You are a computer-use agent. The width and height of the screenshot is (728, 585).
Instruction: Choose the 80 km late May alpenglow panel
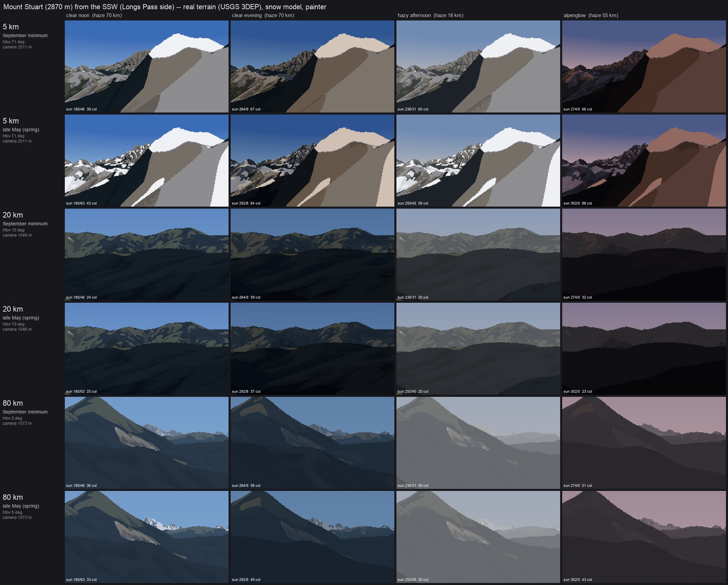tap(644, 537)
